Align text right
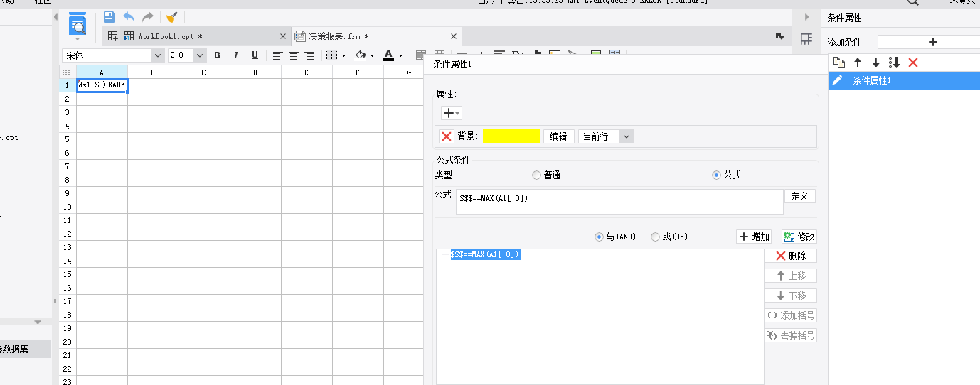This screenshot has height=385, width=980. tap(309, 55)
